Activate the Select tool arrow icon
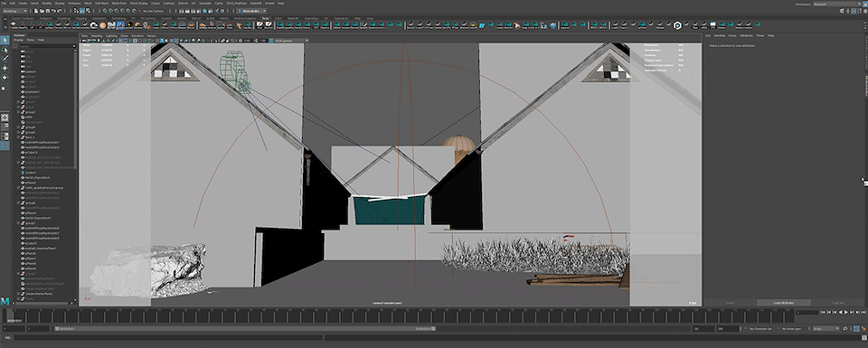 [5, 40]
